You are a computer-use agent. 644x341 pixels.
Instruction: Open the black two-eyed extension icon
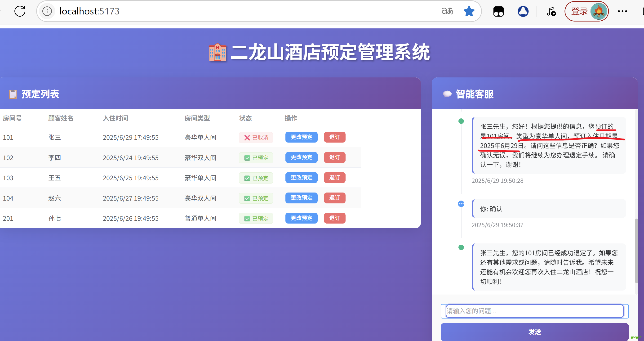pyautogui.click(x=498, y=12)
